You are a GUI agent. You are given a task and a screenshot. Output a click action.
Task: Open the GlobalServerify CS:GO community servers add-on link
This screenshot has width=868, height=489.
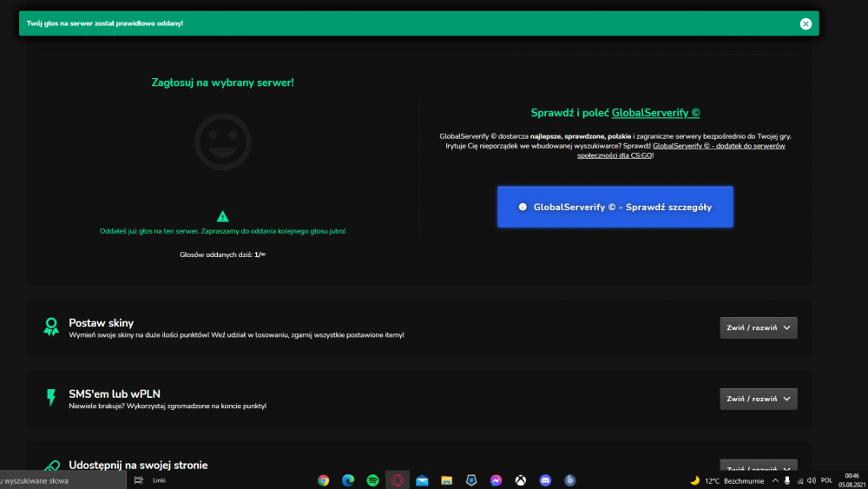click(x=681, y=150)
